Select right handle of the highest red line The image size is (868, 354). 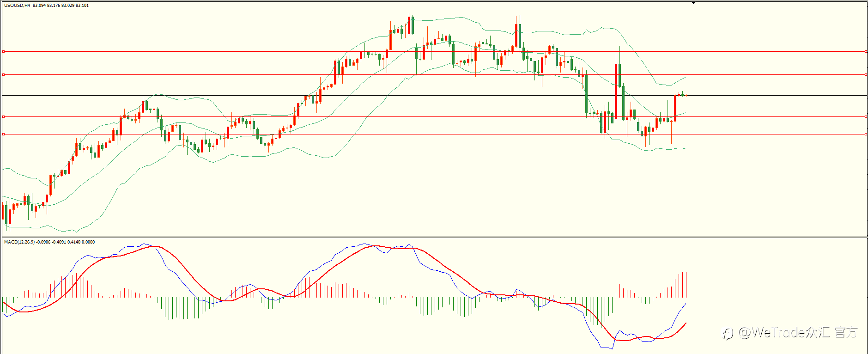(x=866, y=52)
